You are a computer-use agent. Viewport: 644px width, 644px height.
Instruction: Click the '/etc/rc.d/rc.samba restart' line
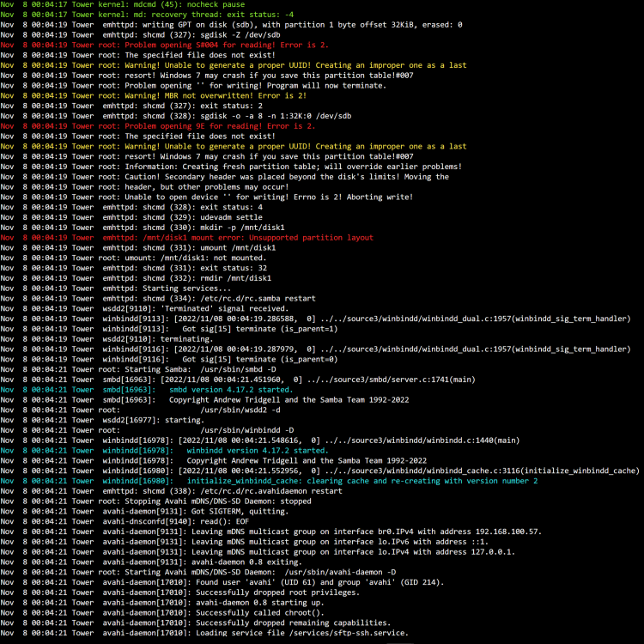click(x=158, y=299)
